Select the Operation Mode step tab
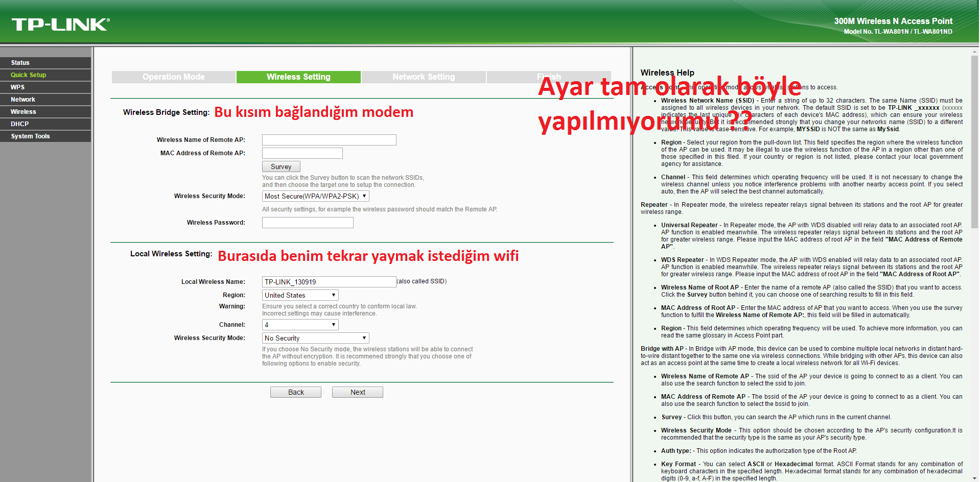The image size is (980, 482). click(x=174, y=77)
